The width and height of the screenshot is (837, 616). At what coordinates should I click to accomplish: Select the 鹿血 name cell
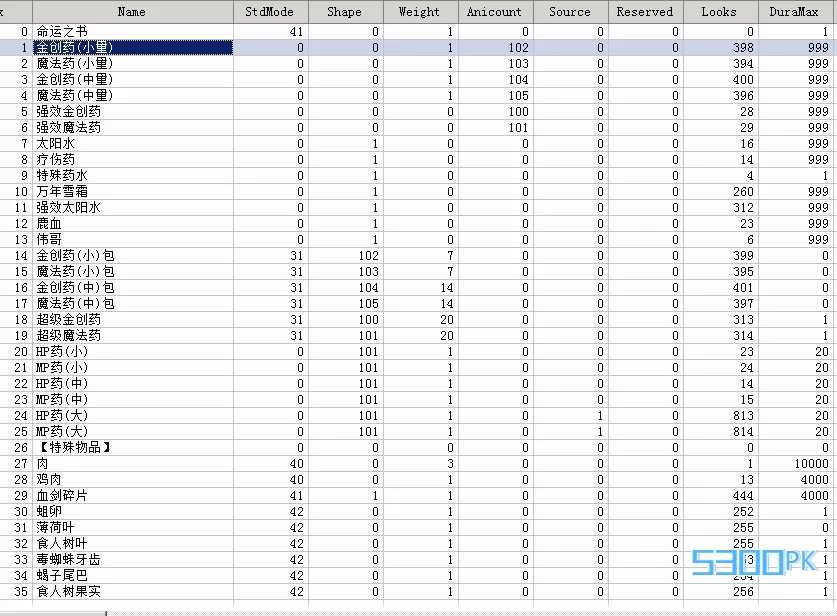coord(133,224)
